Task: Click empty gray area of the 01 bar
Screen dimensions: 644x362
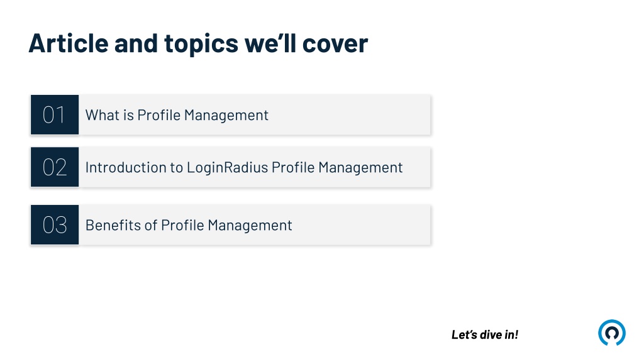Action: [349, 115]
